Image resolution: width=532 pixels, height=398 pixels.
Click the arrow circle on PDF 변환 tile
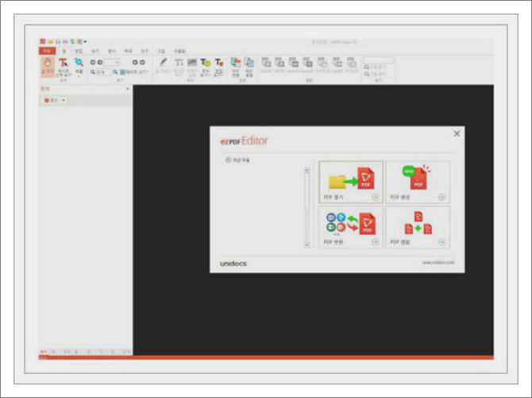[376, 242]
